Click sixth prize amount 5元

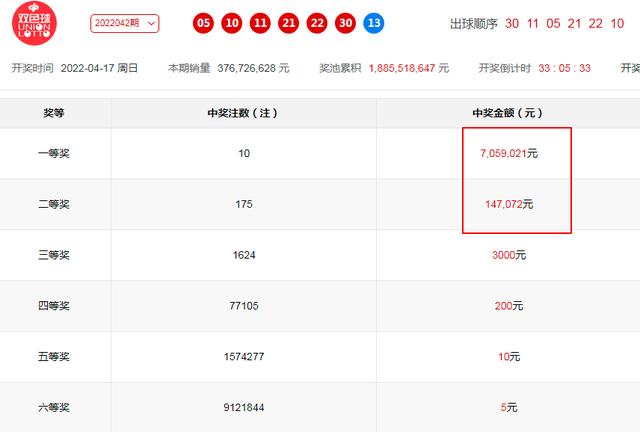(509, 408)
